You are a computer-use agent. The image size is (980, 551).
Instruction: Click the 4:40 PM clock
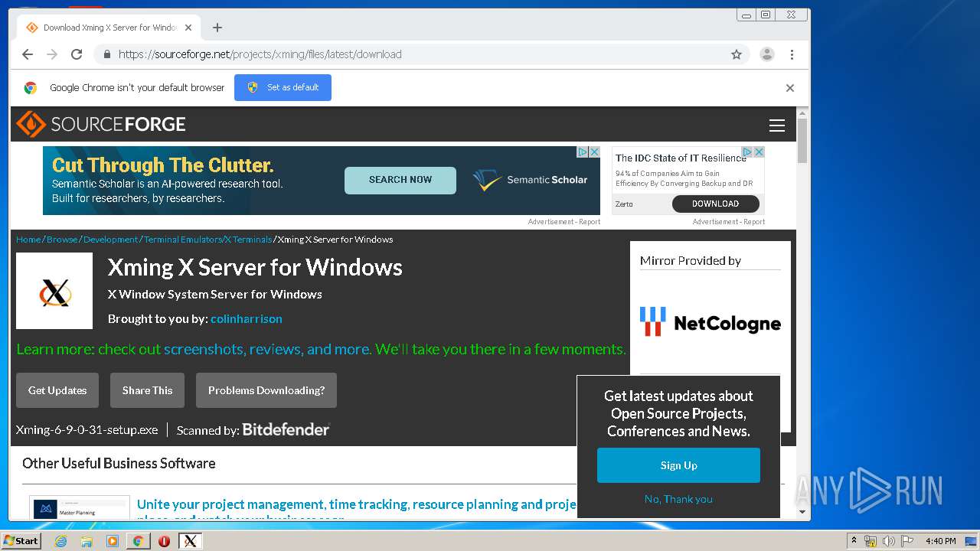tap(941, 541)
